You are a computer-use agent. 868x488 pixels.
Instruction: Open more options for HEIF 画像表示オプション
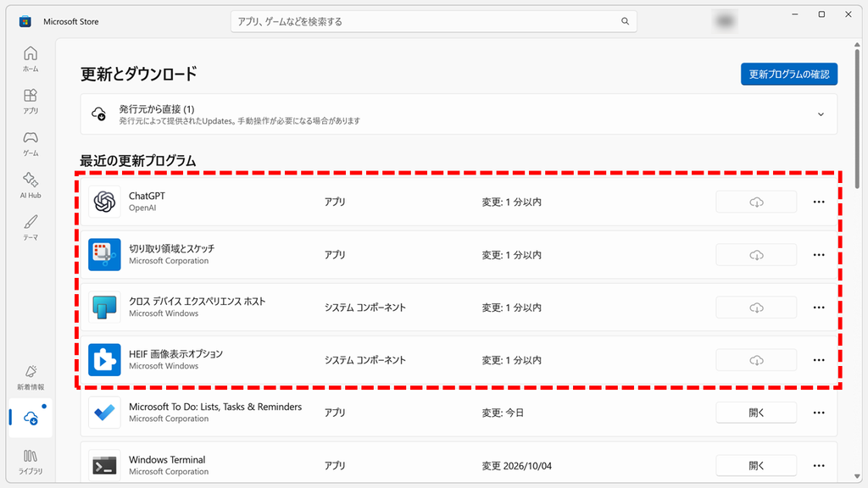pos(819,359)
